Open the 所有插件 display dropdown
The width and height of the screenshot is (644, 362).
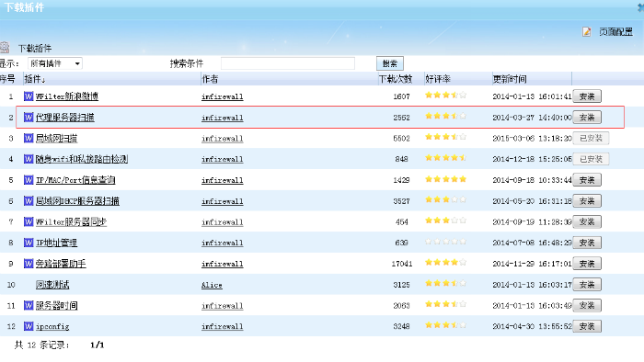pyautogui.click(x=55, y=63)
